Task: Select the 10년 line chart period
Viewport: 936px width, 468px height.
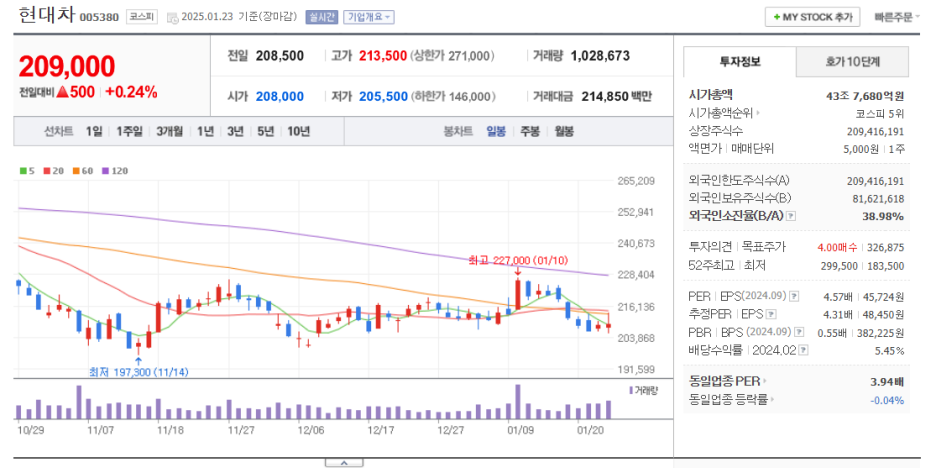Action: click(298, 132)
